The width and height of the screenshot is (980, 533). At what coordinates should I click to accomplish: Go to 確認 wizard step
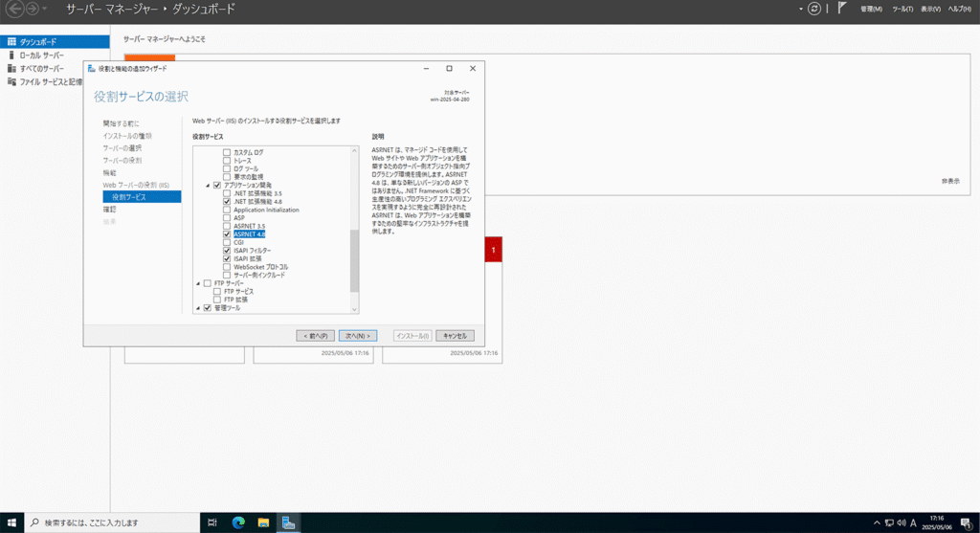click(109, 210)
